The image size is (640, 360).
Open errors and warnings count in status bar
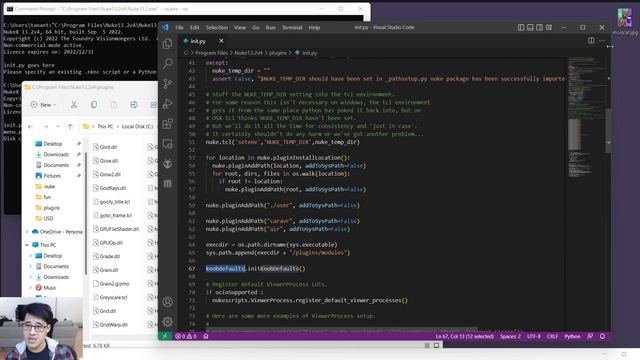click(186, 336)
